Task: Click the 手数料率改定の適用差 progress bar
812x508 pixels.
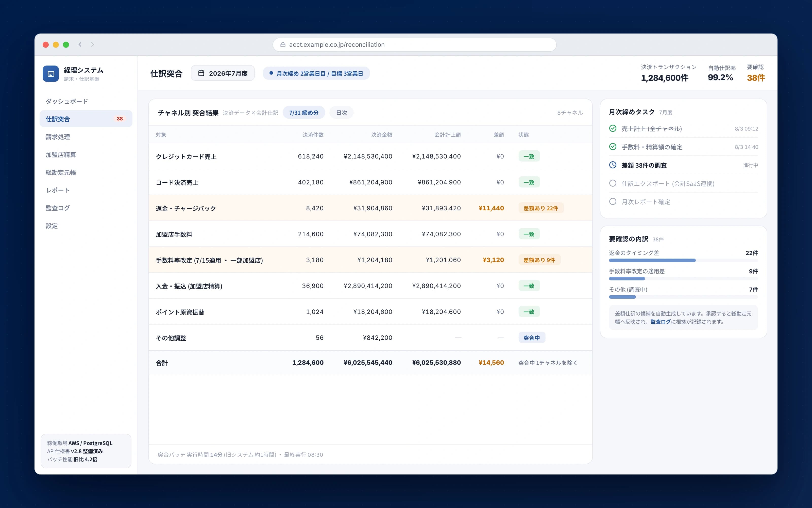Action: click(x=683, y=279)
